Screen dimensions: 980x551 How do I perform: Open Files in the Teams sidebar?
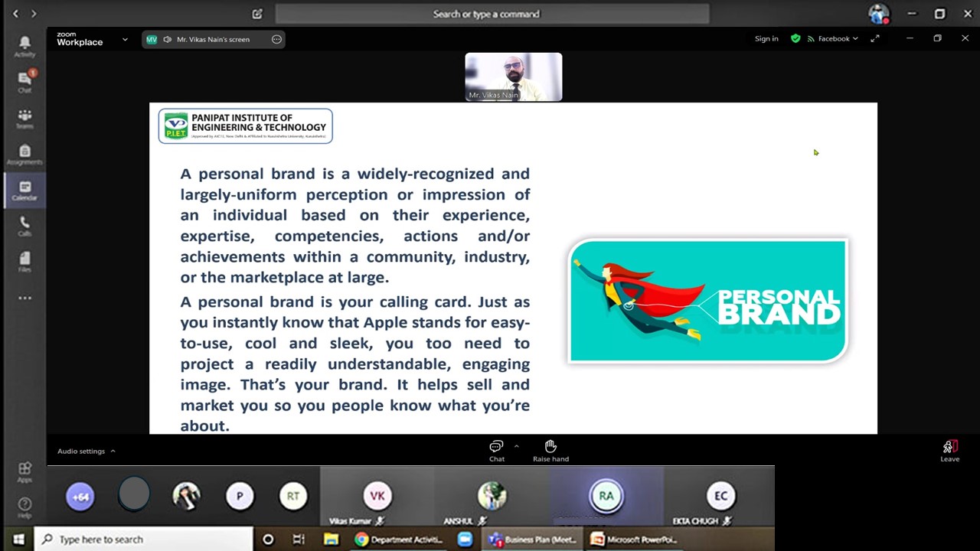tap(24, 262)
